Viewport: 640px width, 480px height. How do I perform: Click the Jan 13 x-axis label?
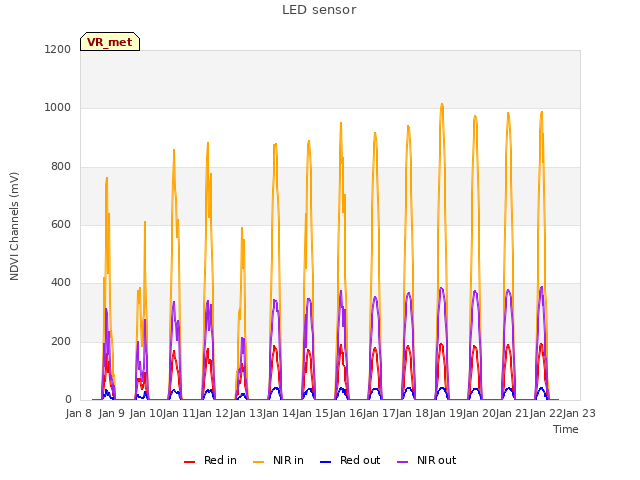pyautogui.click(x=246, y=413)
